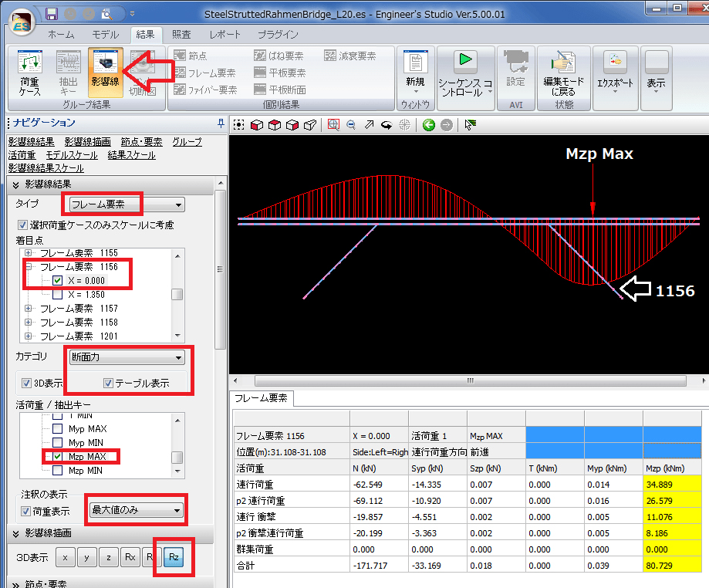Viewport: 709px width, 588px height.
Task: Jump to 節点・要素 navigation link
Action: (x=141, y=141)
